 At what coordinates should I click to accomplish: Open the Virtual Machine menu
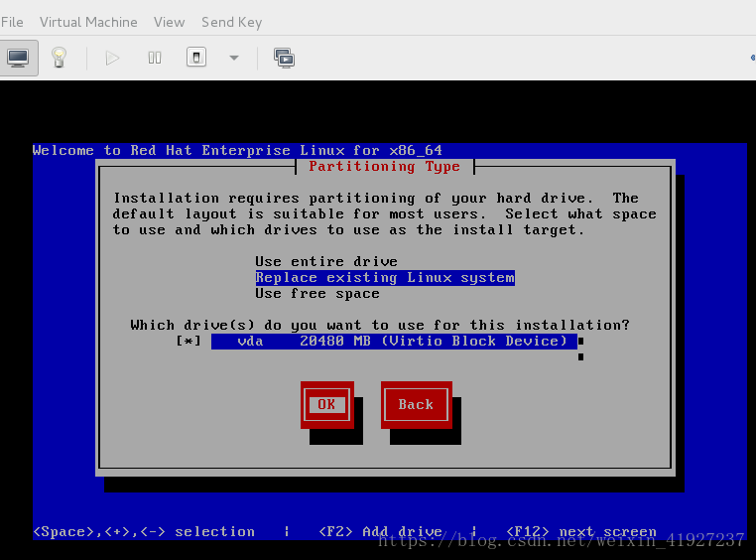point(88,22)
